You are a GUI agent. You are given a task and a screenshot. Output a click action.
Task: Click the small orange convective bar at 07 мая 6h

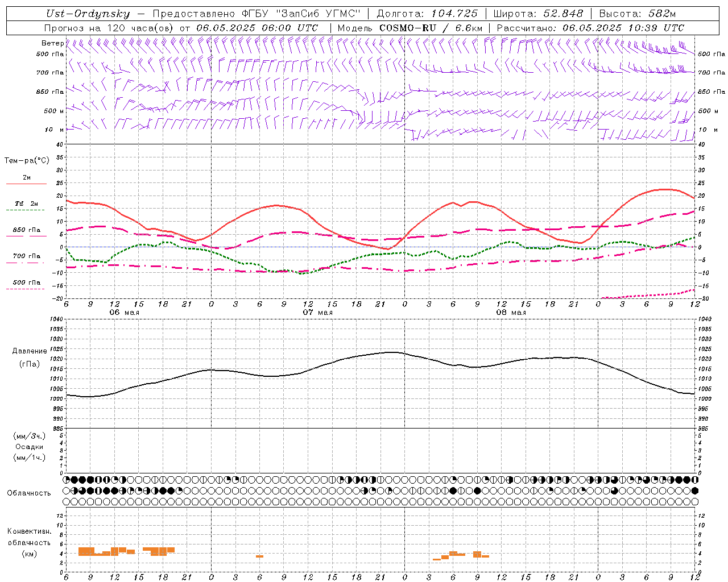click(x=259, y=556)
